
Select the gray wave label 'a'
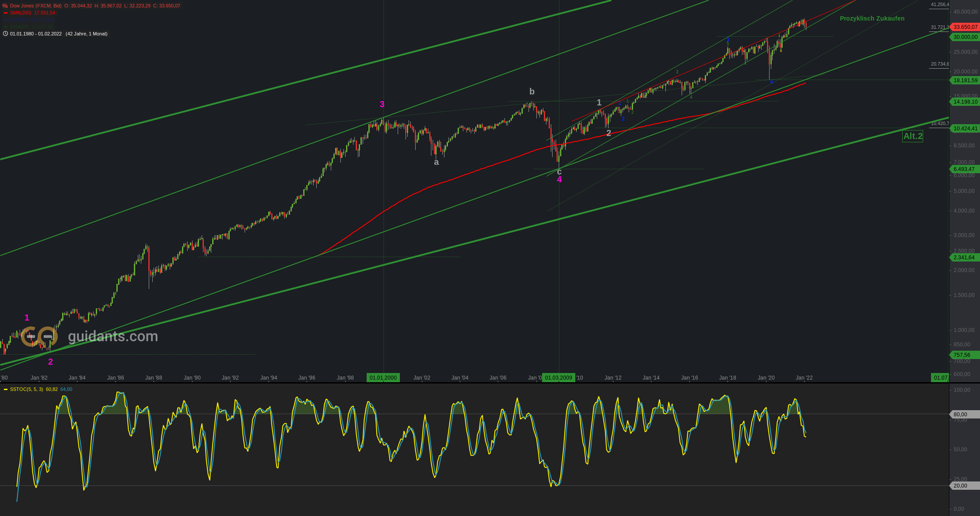436,162
